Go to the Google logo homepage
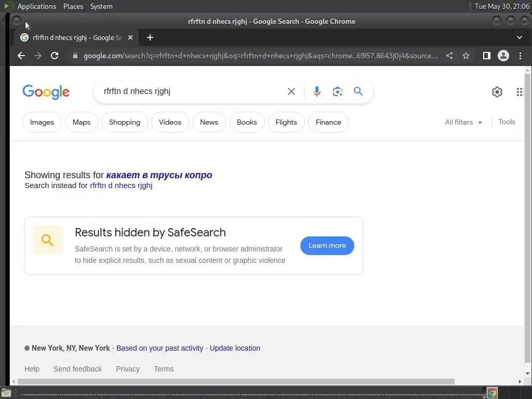 pos(46,92)
